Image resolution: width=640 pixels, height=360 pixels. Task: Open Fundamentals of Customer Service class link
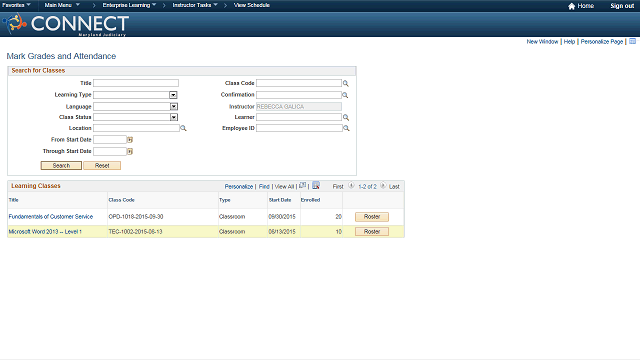(x=51, y=217)
